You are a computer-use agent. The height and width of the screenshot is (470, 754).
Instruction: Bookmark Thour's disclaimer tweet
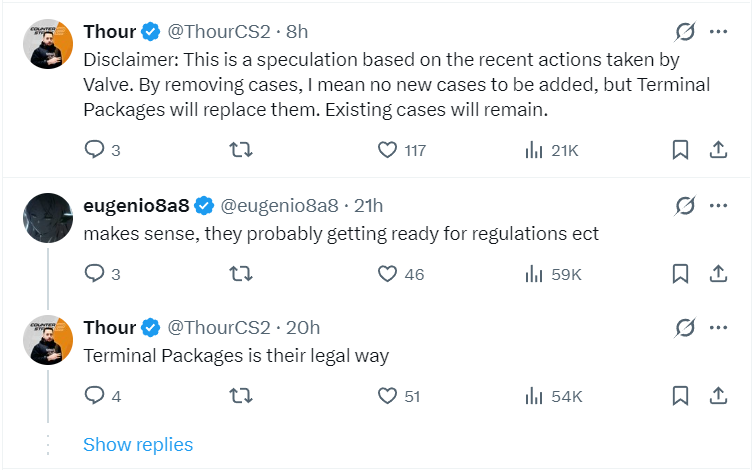point(680,150)
